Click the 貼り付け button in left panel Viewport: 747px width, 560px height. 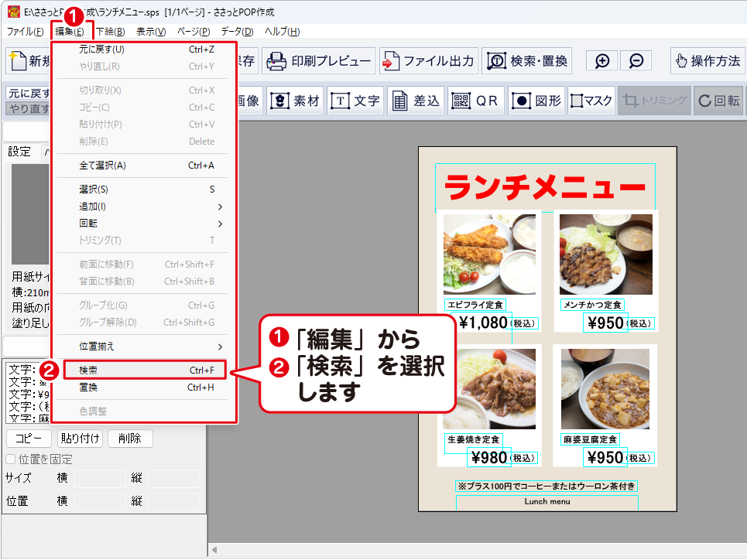point(81,439)
